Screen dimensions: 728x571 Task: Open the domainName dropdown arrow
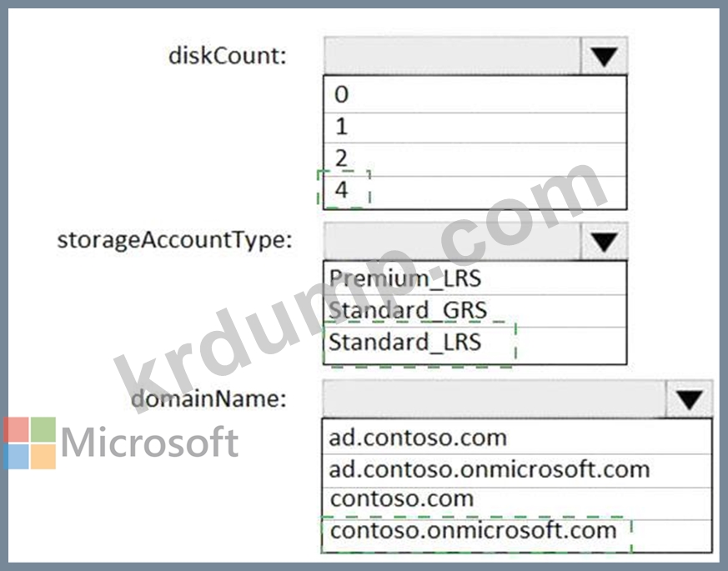coord(689,399)
